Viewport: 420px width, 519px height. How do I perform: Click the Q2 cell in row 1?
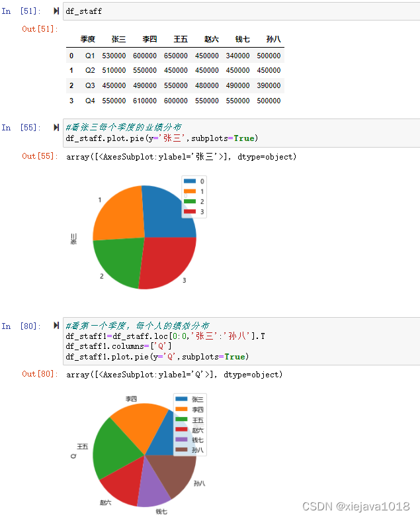coord(90,70)
